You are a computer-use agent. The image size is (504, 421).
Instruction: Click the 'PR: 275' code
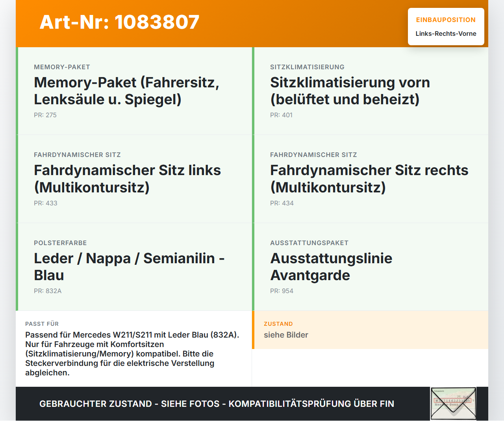[45, 115]
